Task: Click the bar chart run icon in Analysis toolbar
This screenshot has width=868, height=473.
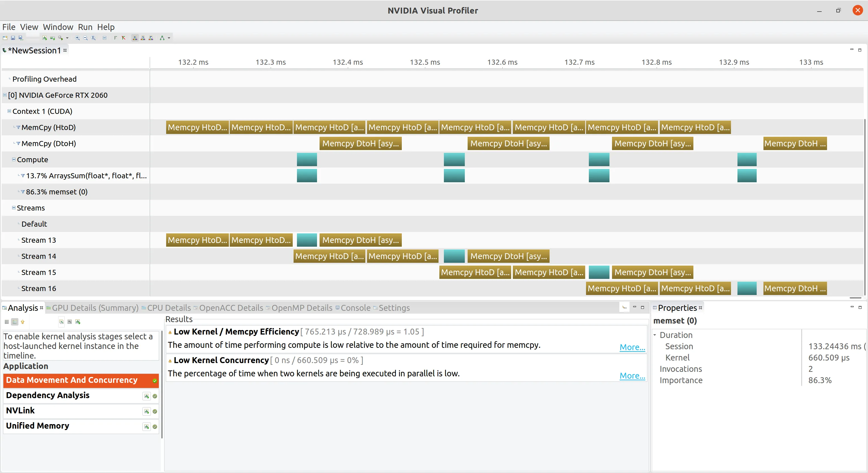Action: pyautogui.click(x=78, y=322)
